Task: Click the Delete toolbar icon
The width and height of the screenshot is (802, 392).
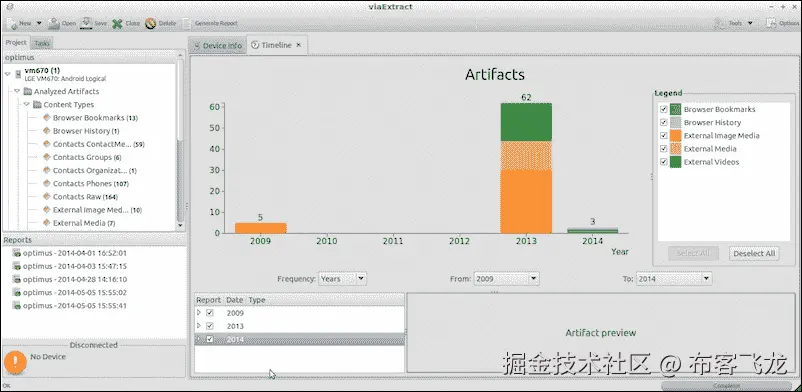Action: click(x=150, y=24)
